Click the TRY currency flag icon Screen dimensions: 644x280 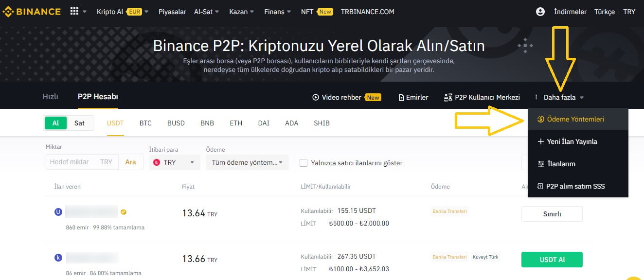point(157,162)
